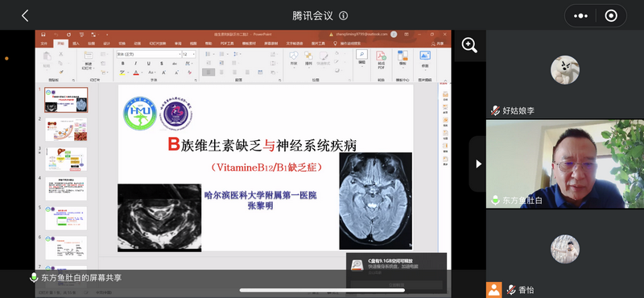The height and width of the screenshot is (298, 644).
Task: Select the Align Left paragraph button
Action: click(x=208, y=72)
